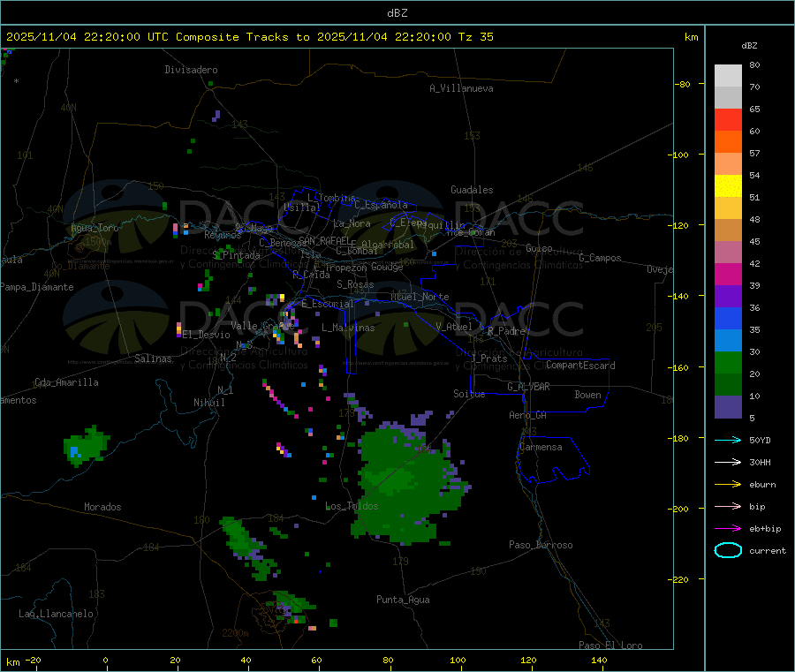Click the cyan current ellipse legend icon
795x672 pixels.
(x=728, y=550)
